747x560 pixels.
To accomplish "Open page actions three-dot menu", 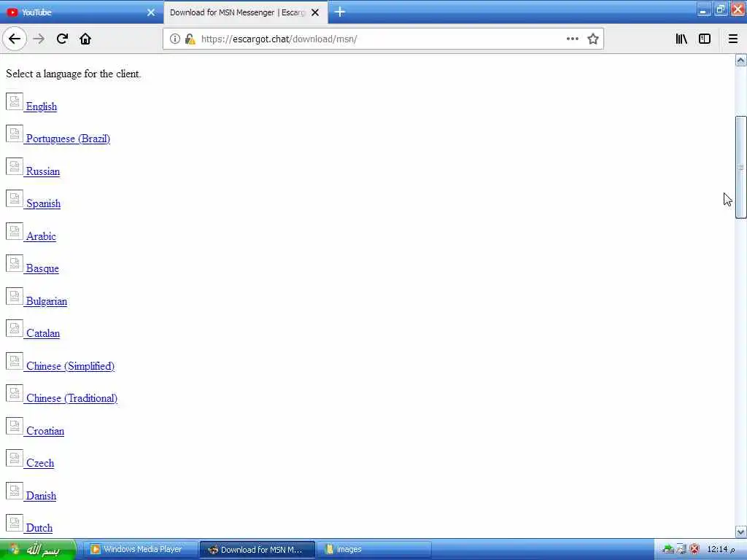I will point(572,39).
